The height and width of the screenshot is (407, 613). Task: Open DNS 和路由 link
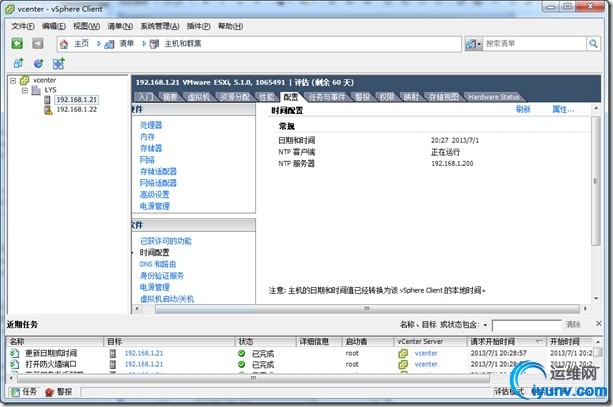(x=158, y=264)
